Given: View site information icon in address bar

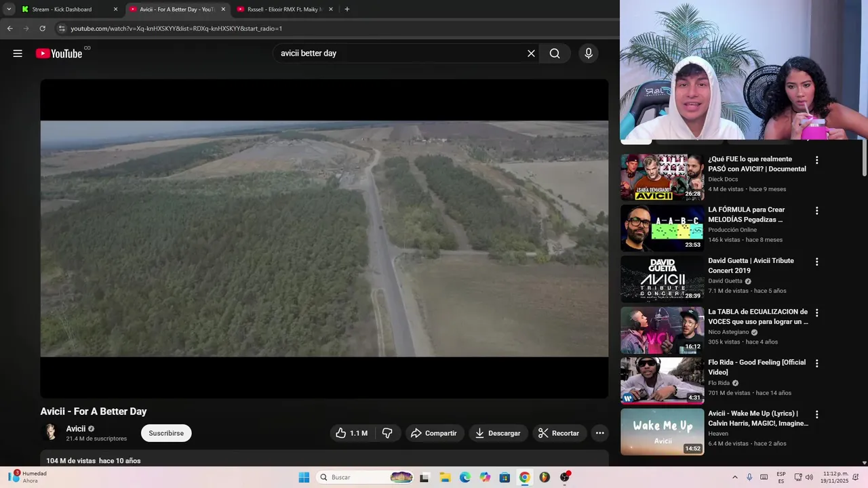Looking at the screenshot, I should point(62,28).
